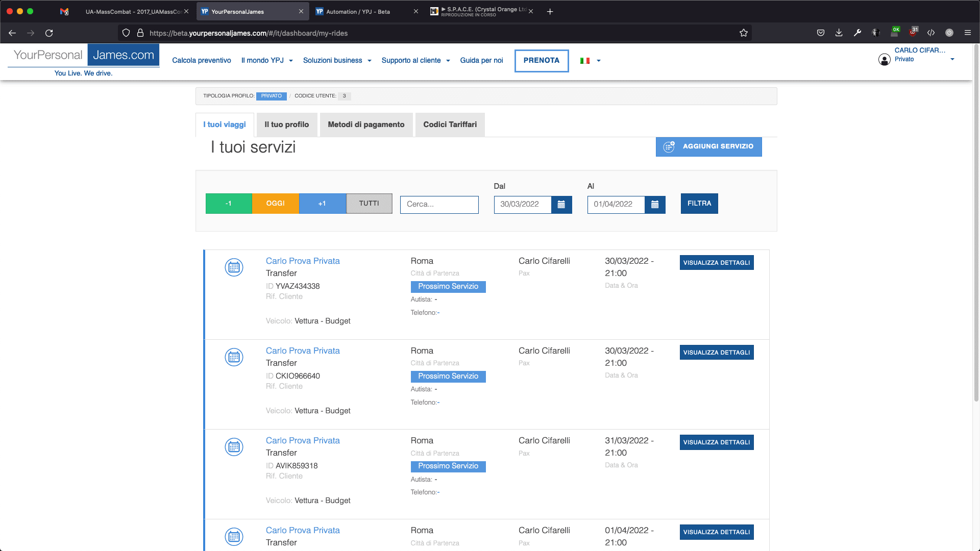View details for ride YVAZ434338
The height and width of the screenshot is (551, 980).
click(x=717, y=263)
